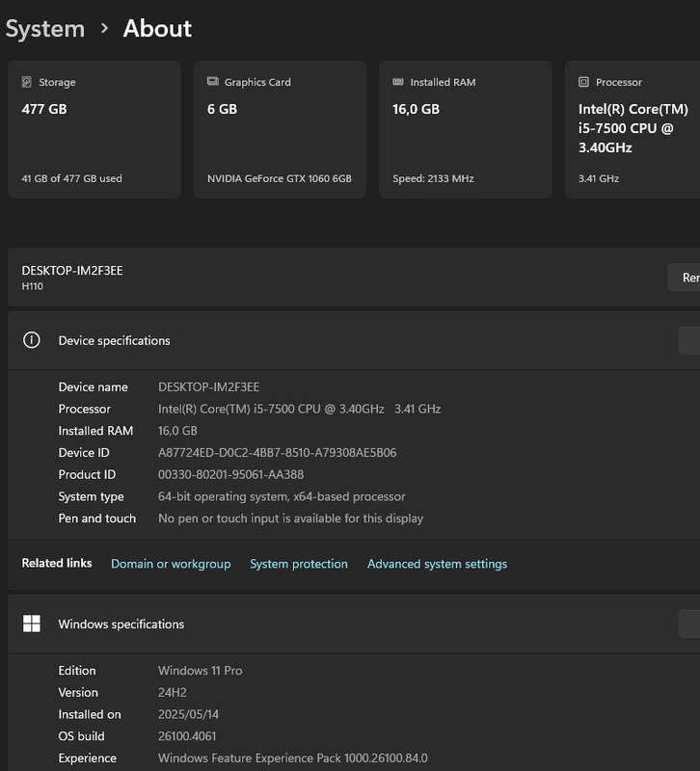Select the Version value 24H2
Viewport: 700px width, 771px height.
pyautogui.click(x=173, y=692)
